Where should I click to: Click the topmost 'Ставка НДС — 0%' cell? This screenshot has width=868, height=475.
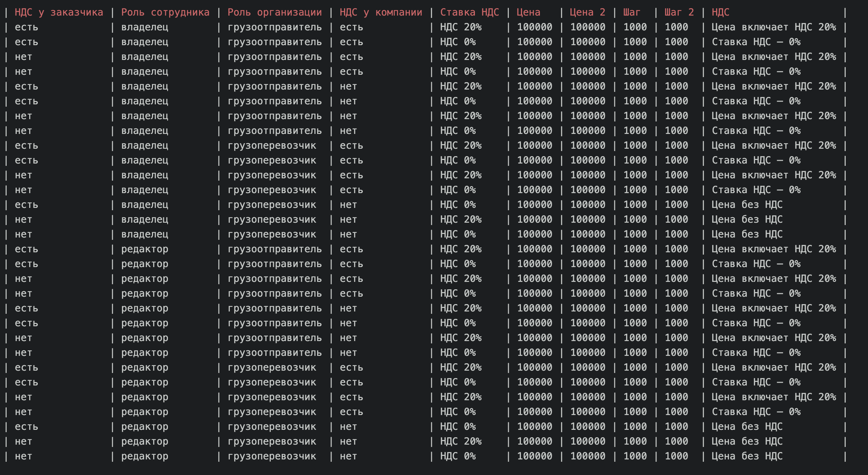pyautogui.click(x=756, y=42)
